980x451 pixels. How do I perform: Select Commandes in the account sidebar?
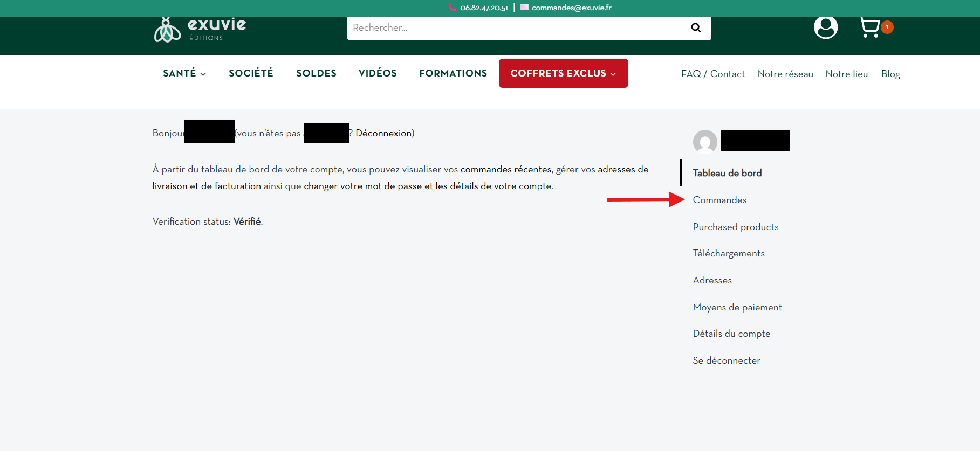719,200
